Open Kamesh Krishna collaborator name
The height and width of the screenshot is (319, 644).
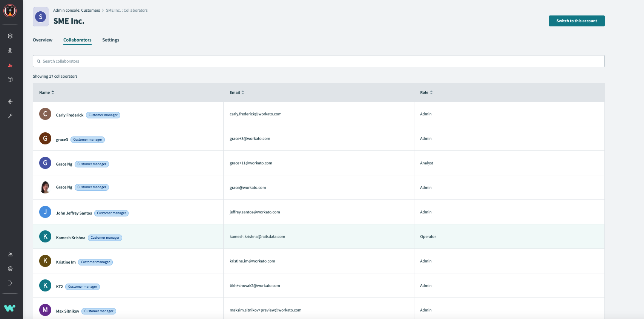71,238
